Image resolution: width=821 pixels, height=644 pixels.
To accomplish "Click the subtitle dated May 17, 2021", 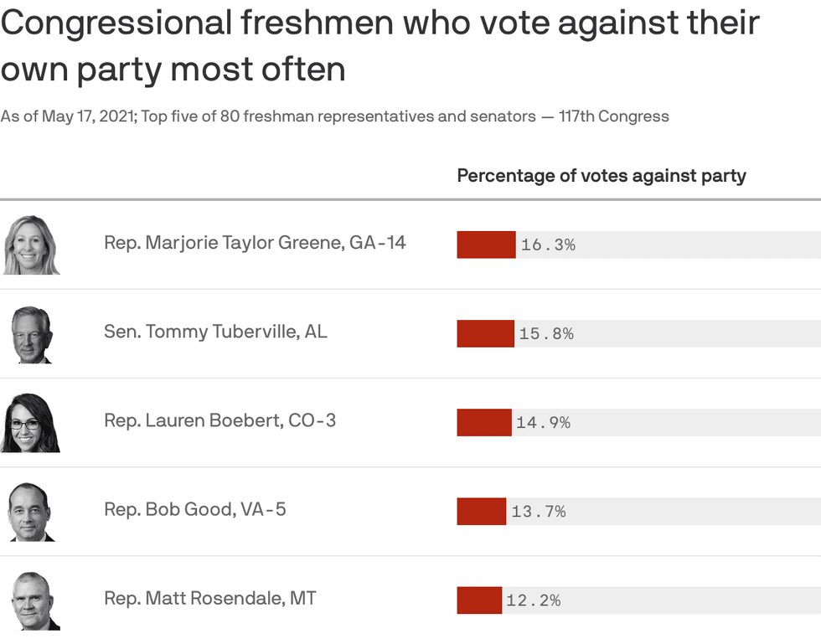I will (334, 116).
